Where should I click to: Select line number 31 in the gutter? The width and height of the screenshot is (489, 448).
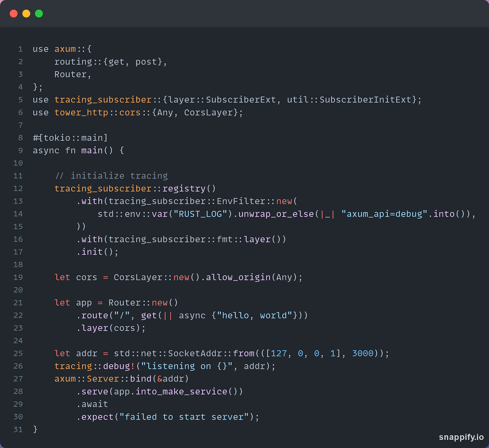coord(18,429)
